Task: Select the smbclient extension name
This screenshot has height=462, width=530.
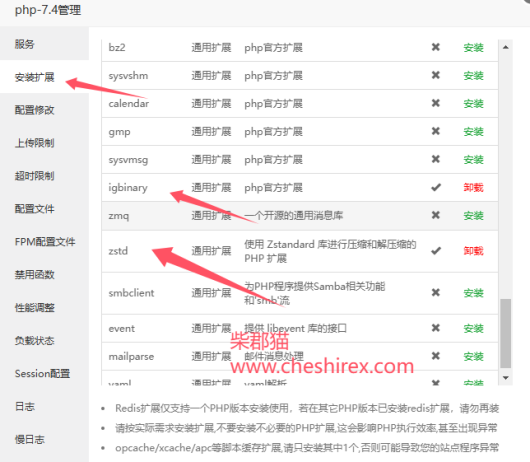Action: point(131,293)
